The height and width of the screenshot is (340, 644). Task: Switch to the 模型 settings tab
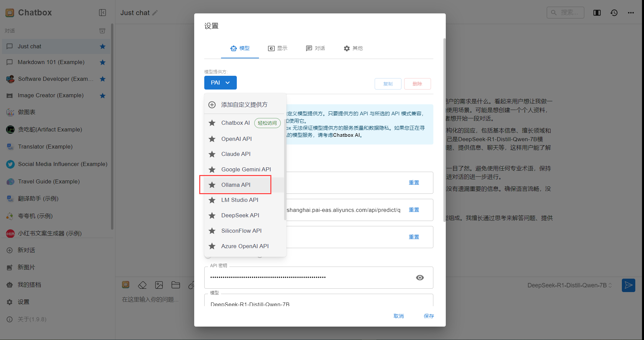[240, 48]
